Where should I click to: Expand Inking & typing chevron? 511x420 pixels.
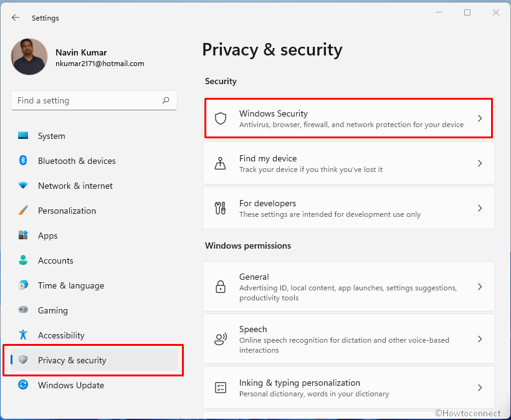pos(480,388)
